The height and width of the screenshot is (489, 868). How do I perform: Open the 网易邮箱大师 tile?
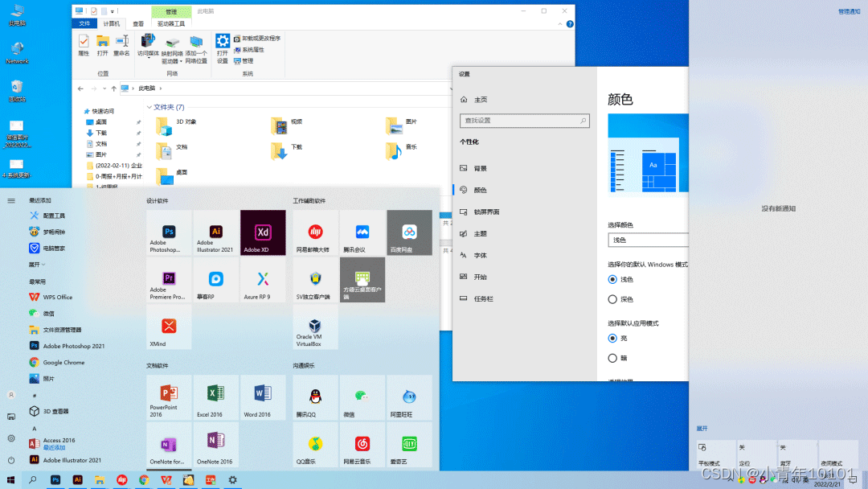315,232
